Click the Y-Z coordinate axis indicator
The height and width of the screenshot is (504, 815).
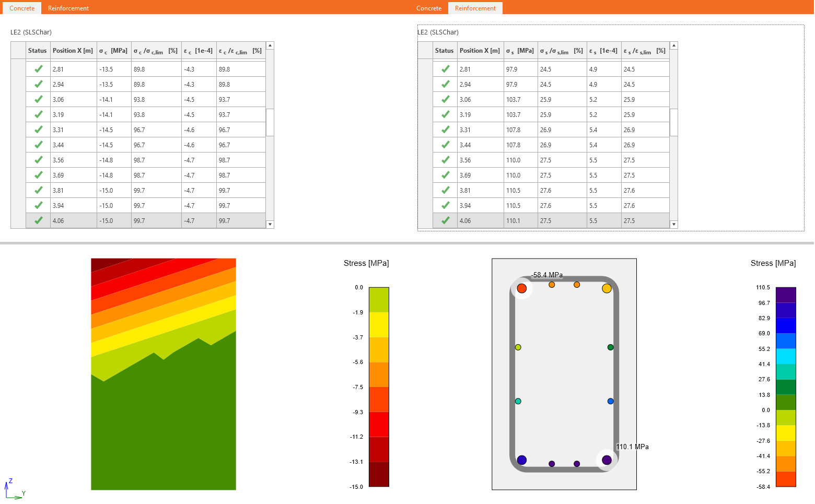click(x=14, y=489)
